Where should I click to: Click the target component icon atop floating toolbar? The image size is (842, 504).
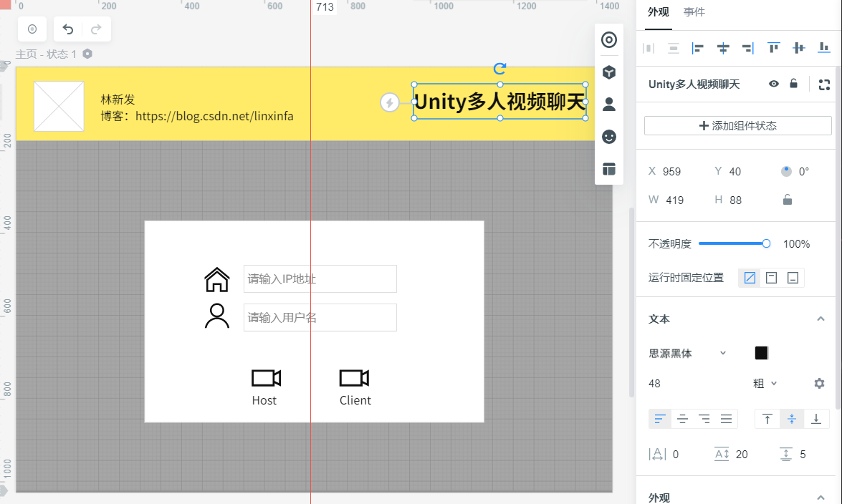click(x=608, y=40)
